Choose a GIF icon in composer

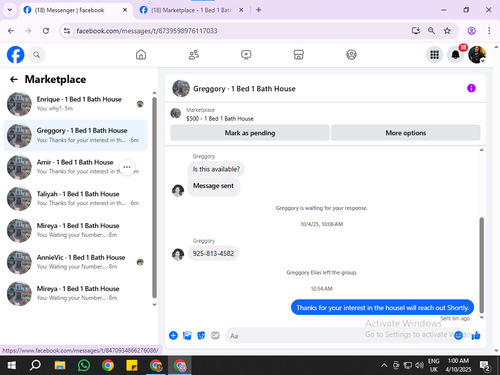pyautogui.click(x=215, y=335)
